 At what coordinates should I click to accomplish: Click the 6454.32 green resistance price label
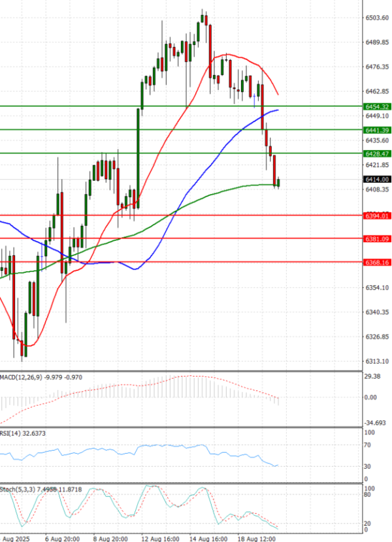[x=377, y=106]
